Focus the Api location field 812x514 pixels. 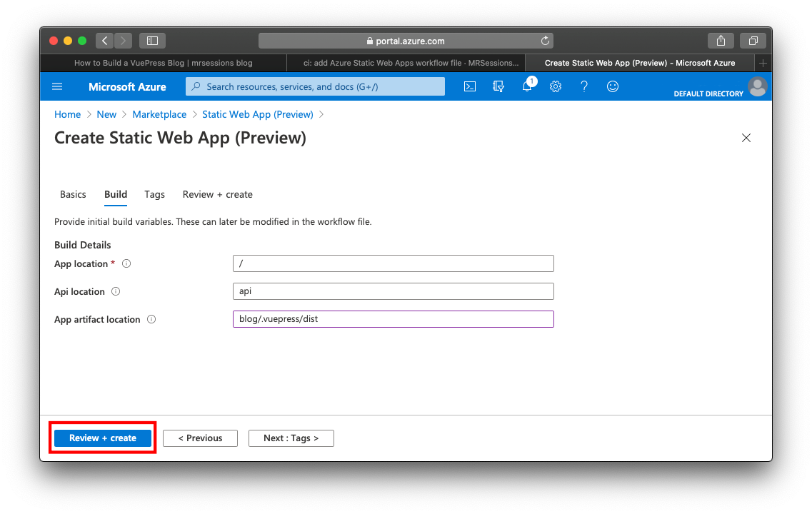[393, 291]
